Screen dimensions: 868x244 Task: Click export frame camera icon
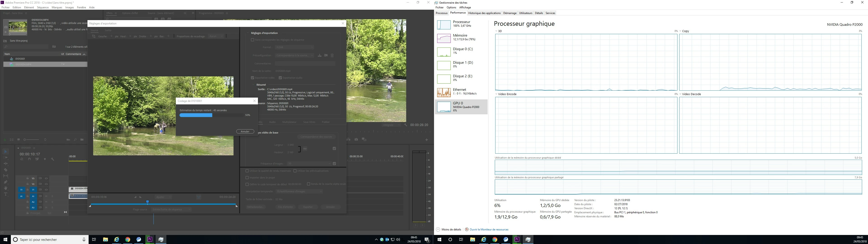356,139
